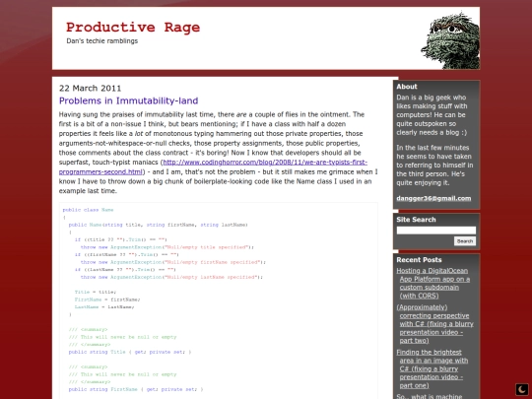
Task: Click the 'About' sidebar heading
Action: point(407,87)
